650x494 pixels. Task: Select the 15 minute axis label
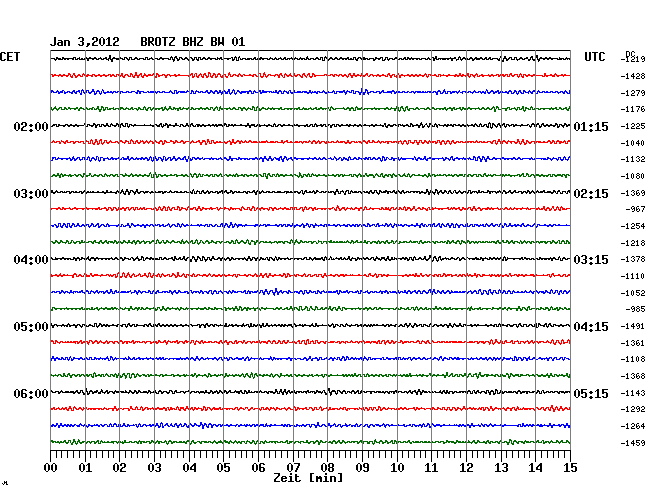(569, 467)
